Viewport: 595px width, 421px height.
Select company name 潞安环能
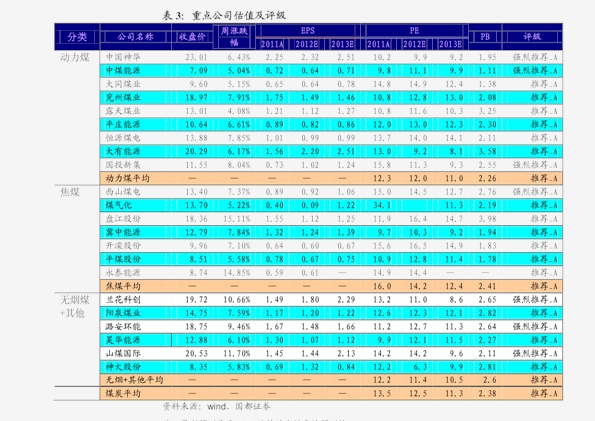(x=123, y=327)
